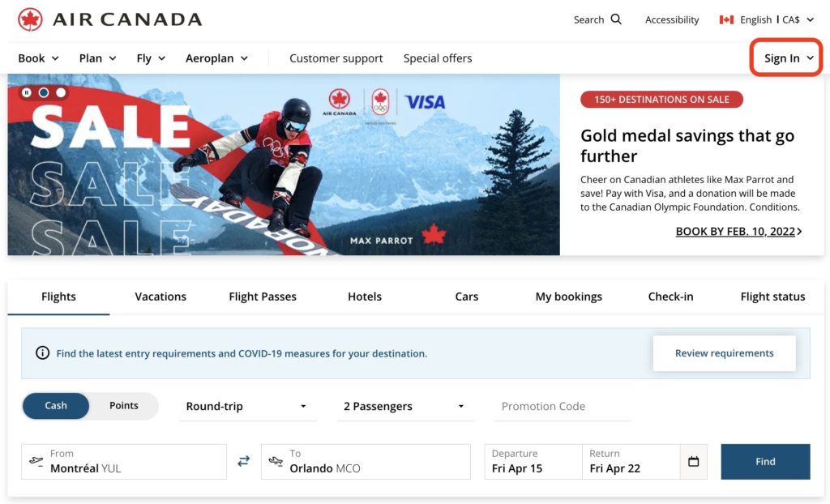Select the second carousel slide dot
This screenshot has width=830, height=504.
[x=44, y=92]
